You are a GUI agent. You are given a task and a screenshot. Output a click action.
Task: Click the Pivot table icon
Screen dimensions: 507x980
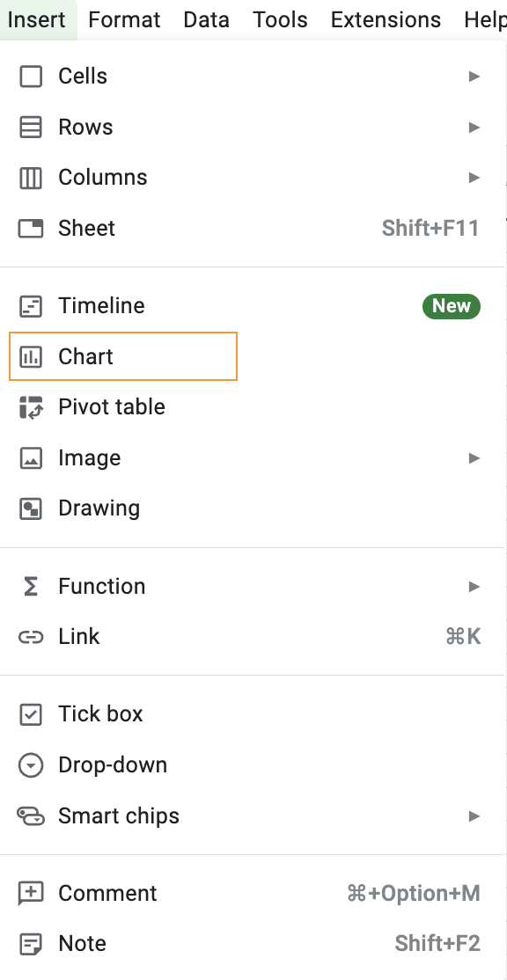tap(31, 407)
